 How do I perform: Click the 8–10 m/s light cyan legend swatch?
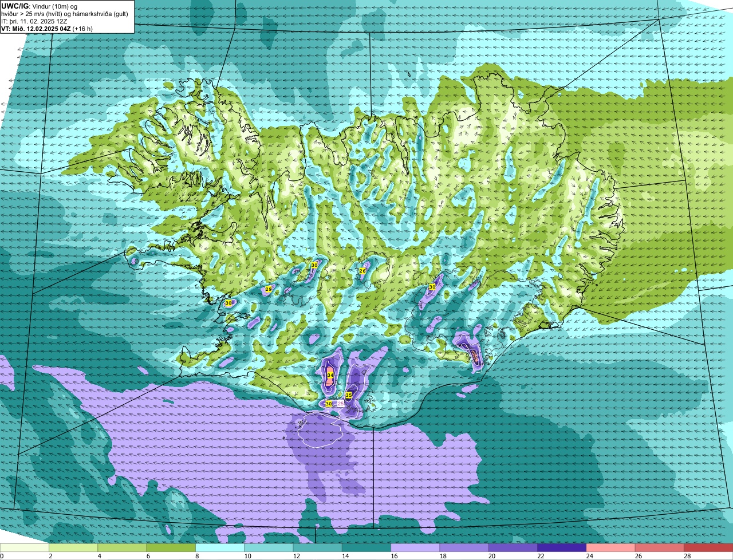tap(220, 547)
